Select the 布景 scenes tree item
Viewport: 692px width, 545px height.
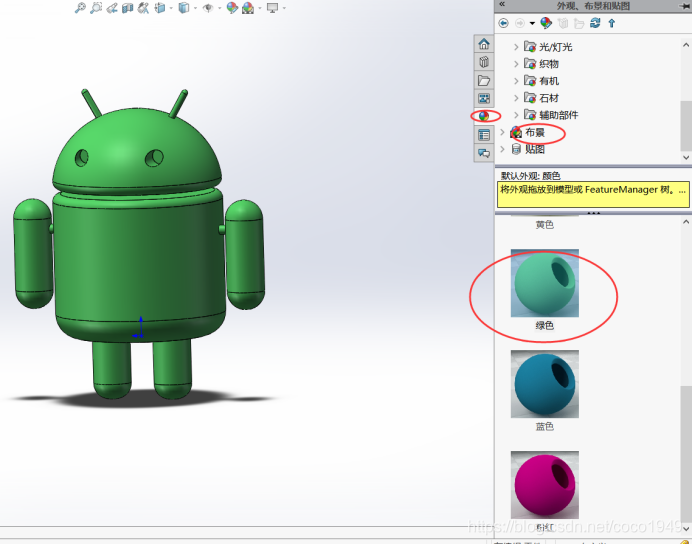pos(535,132)
